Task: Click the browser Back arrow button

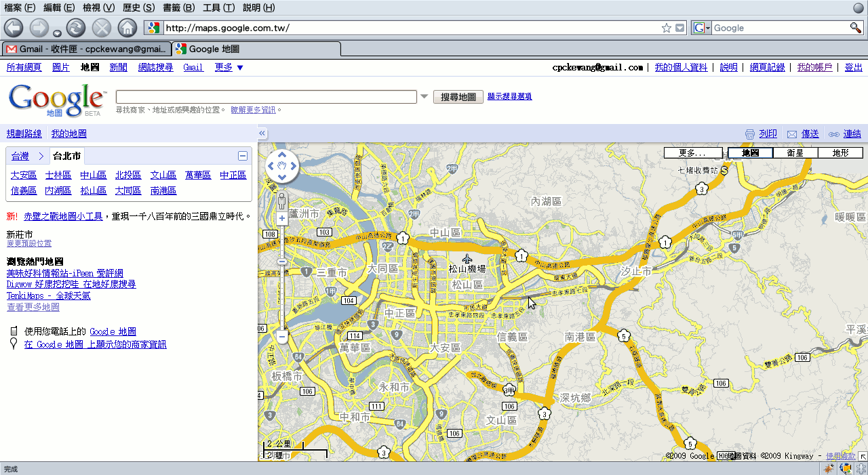Action: coord(14,28)
